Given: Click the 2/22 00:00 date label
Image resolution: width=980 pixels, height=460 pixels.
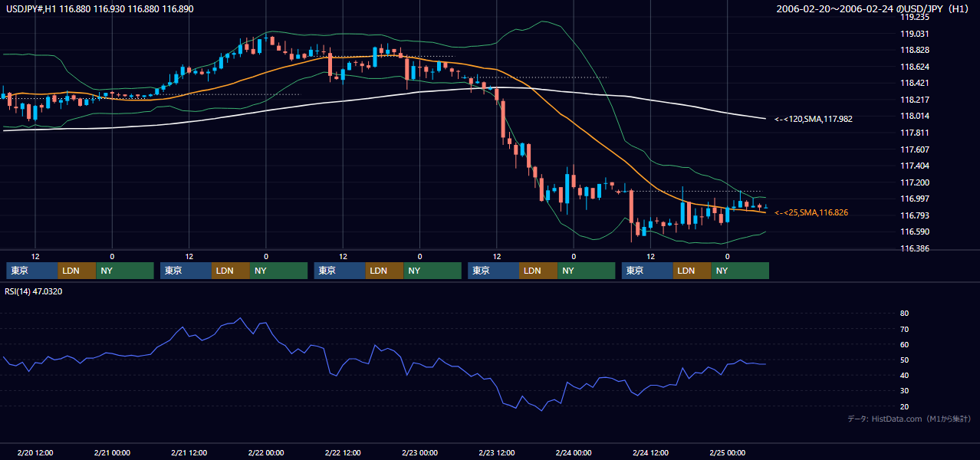Looking at the screenshot, I should pyautogui.click(x=266, y=452).
